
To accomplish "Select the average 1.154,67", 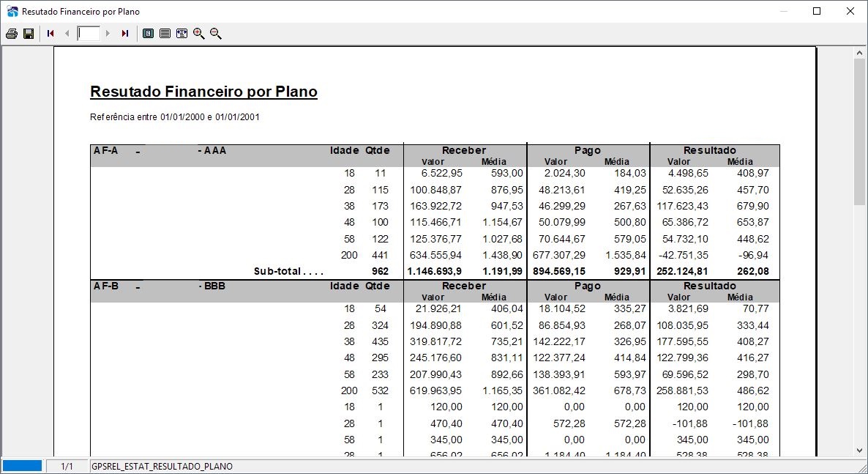I will [x=503, y=222].
